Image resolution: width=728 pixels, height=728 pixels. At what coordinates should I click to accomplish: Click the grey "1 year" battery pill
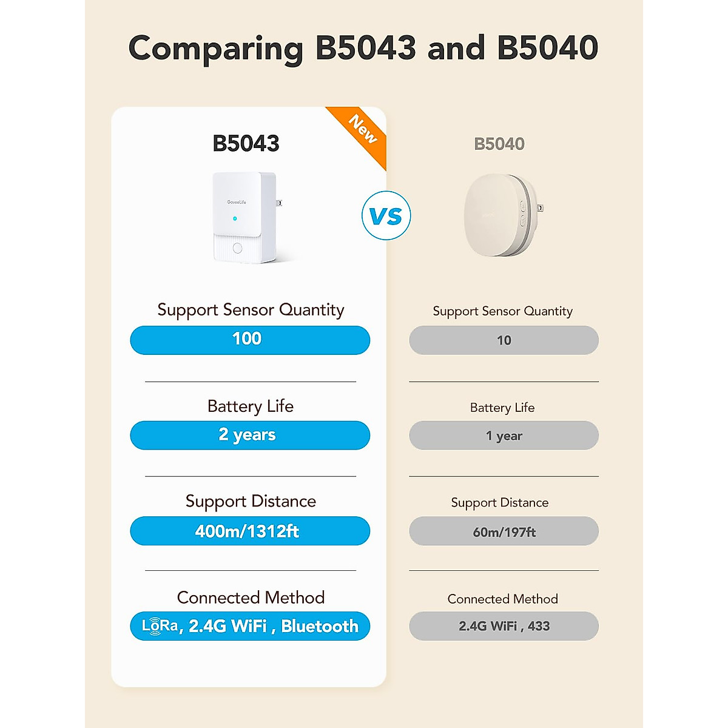[504, 436]
